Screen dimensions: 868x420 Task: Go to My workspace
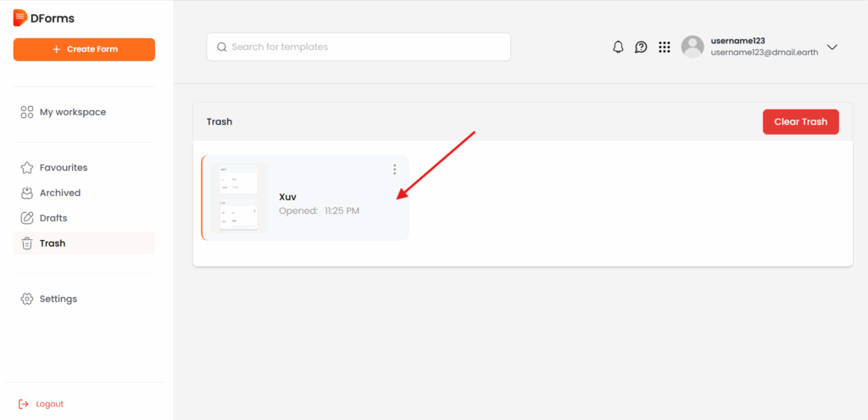(x=72, y=112)
